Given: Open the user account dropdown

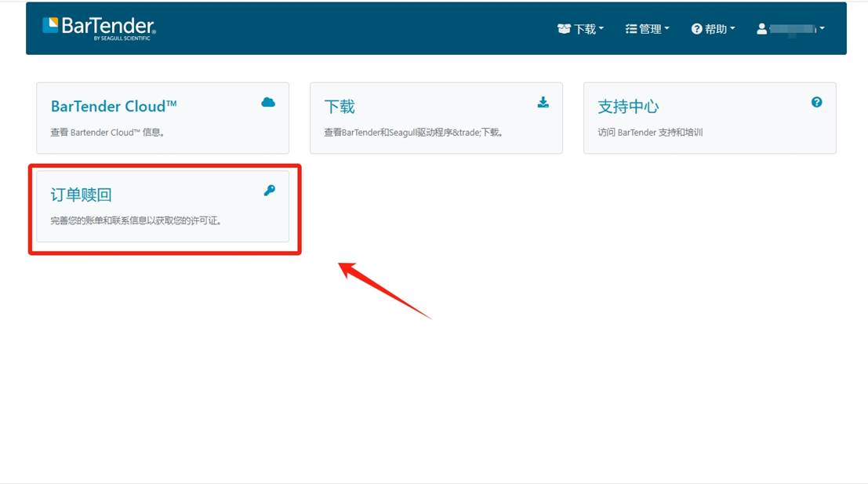Looking at the screenshot, I should 790,29.
